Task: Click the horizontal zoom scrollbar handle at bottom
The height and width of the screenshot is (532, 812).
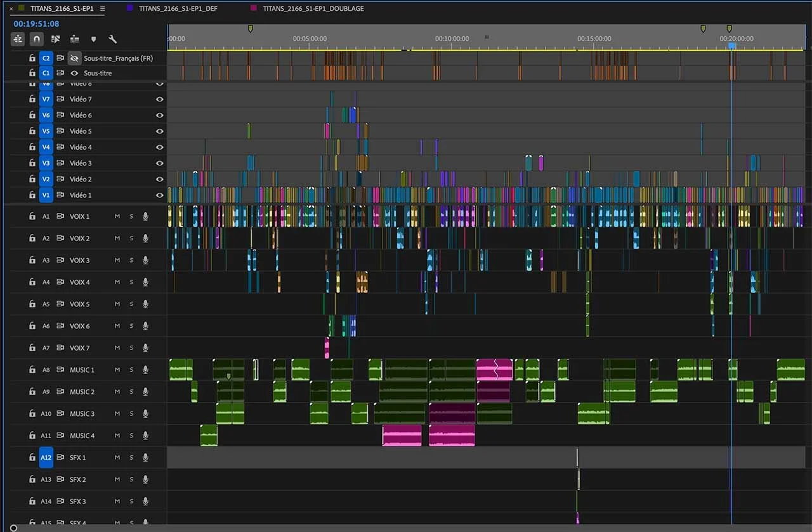Action: (14, 528)
